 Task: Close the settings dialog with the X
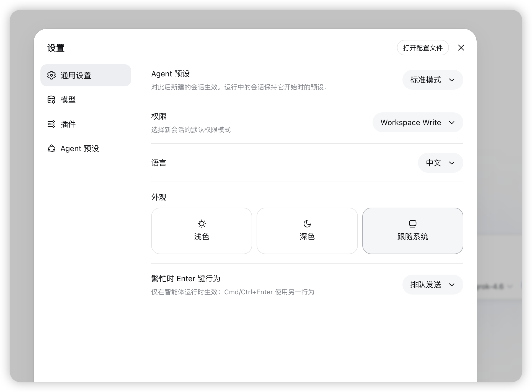point(461,48)
